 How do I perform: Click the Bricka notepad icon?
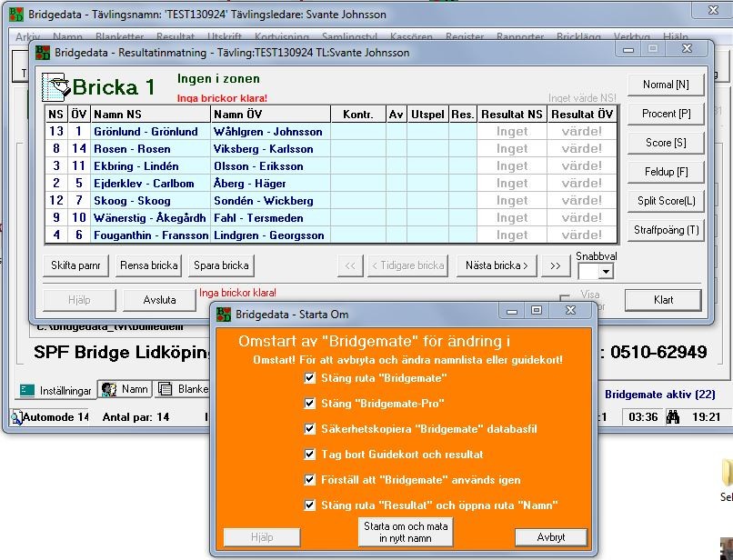[x=55, y=87]
